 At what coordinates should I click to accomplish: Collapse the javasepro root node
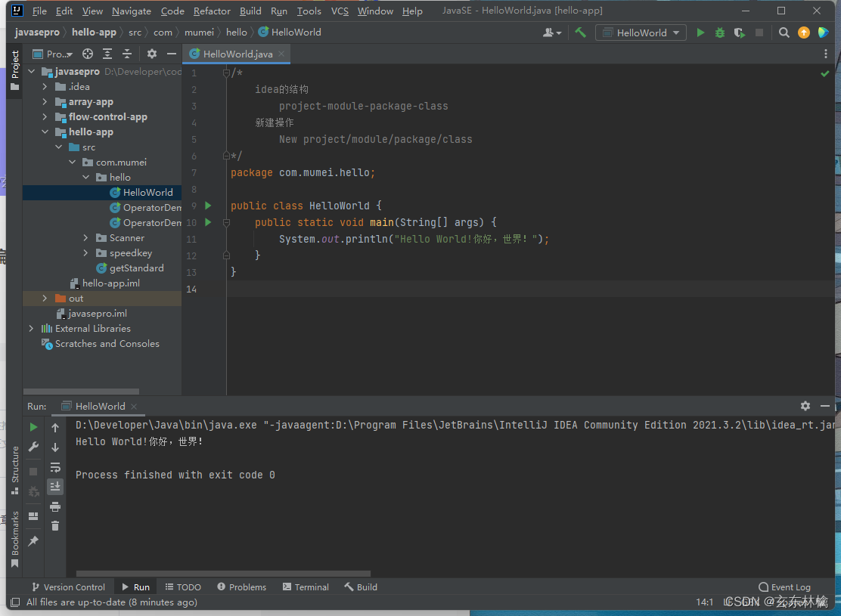click(31, 71)
